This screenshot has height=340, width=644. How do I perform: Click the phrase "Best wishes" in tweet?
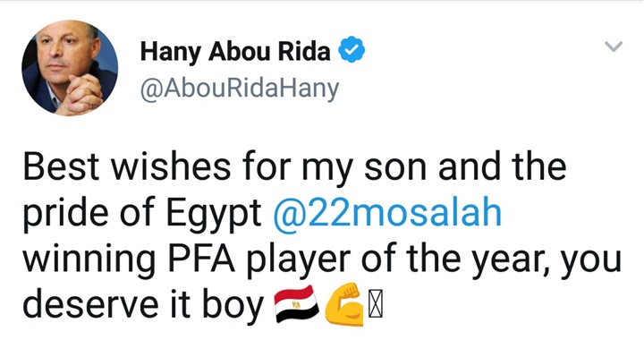click(126, 166)
